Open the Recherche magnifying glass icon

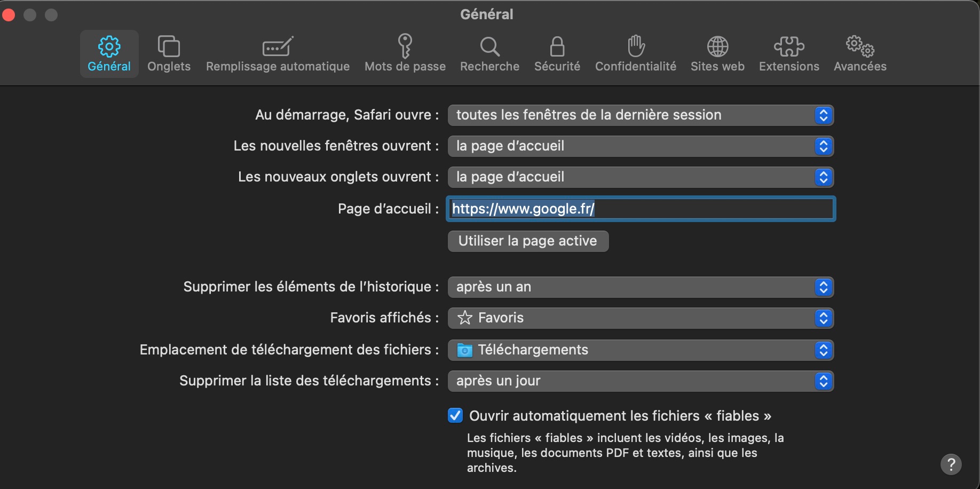pos(489,47)
